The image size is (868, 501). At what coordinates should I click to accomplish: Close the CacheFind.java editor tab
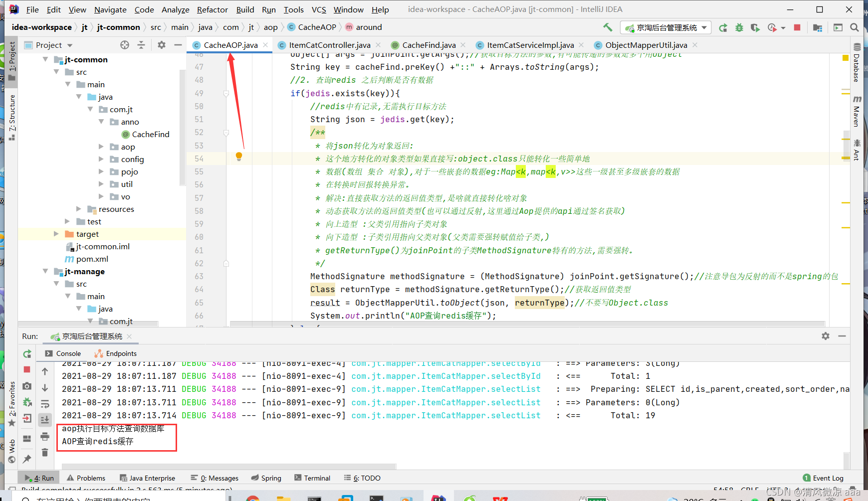pyautogui.click(x=463, y=45)
